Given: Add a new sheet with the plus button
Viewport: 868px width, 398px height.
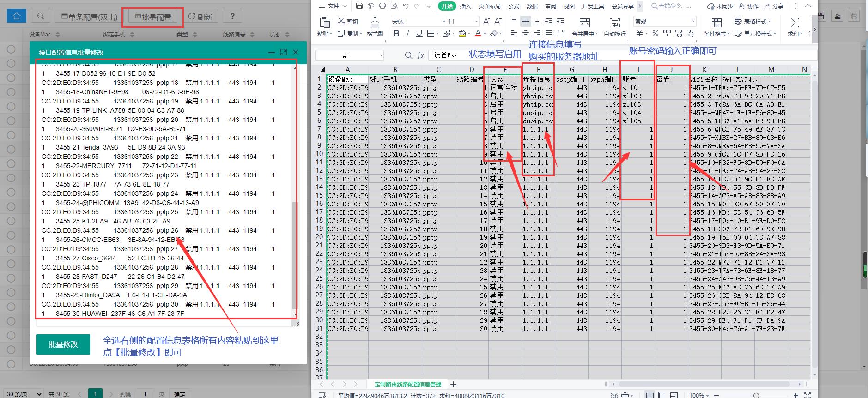Looking at the screenshot, I should 453,384.
